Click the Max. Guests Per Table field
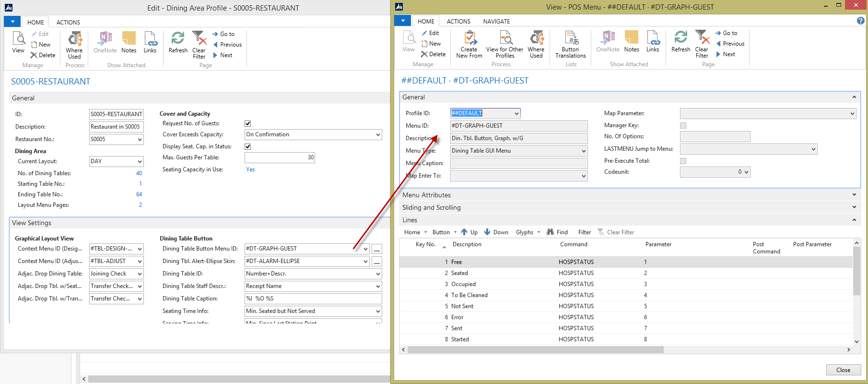Viewport: 868px width, 384px height. (x=280, y=157)
